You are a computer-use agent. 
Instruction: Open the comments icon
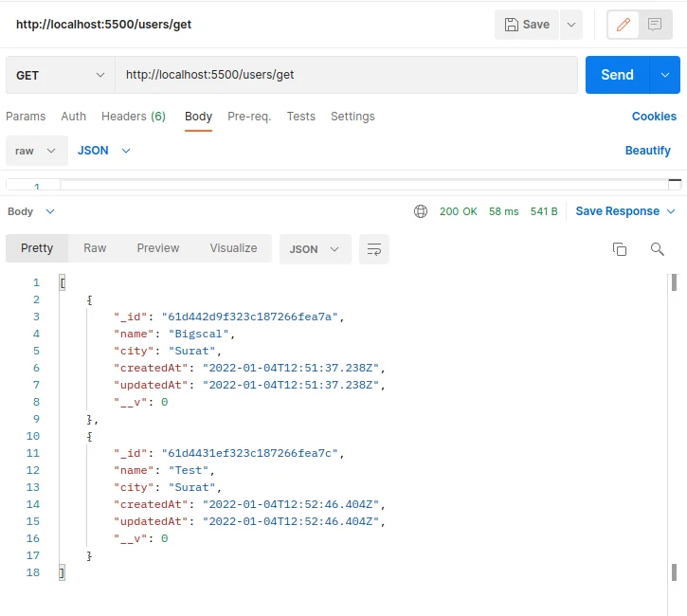[655, 25]
